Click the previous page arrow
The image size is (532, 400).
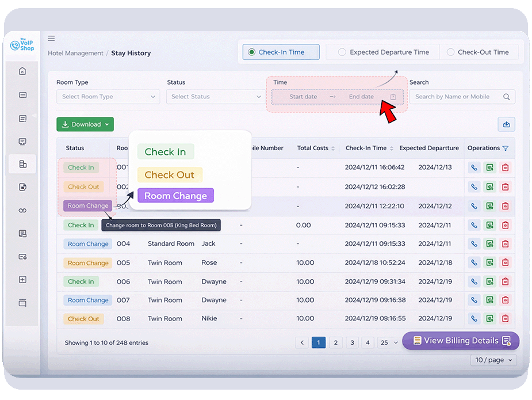coord(302,342)
